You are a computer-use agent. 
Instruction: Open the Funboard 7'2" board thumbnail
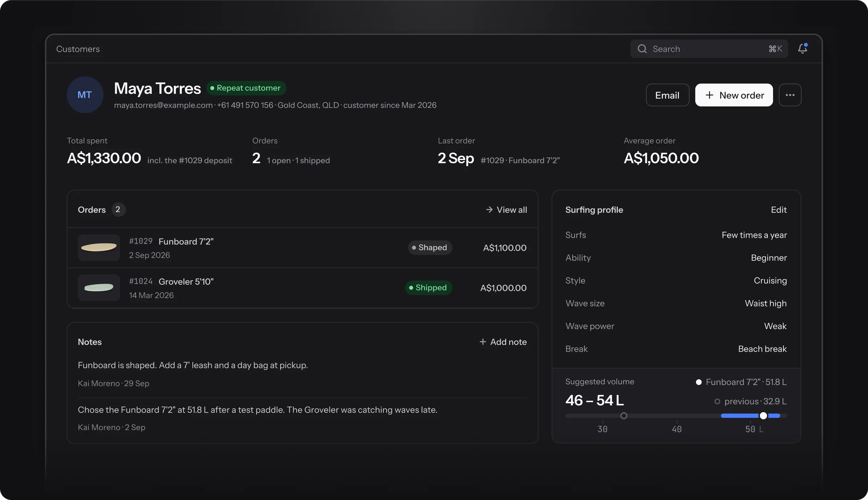coord(99,247)
